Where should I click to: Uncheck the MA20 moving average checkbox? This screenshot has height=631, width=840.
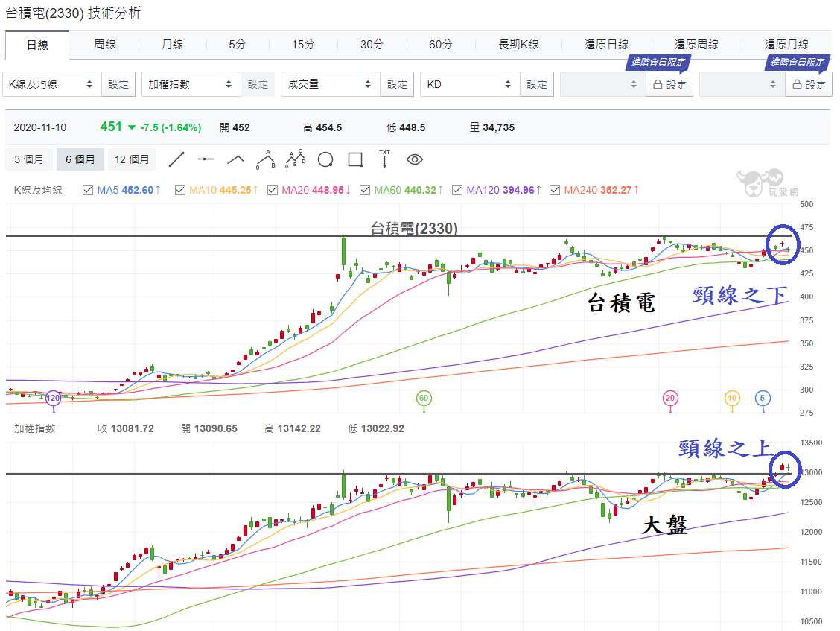click(x=272, y=190)
